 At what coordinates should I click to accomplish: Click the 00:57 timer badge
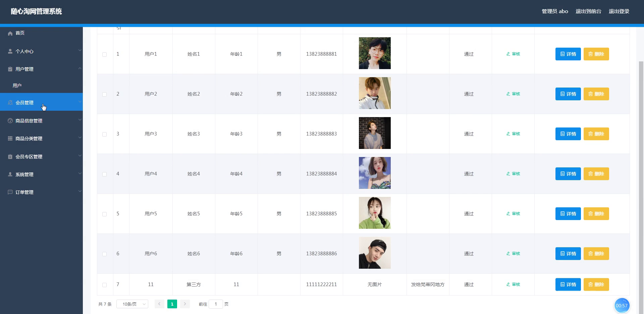pyautogui.click(x=622, y=306)
